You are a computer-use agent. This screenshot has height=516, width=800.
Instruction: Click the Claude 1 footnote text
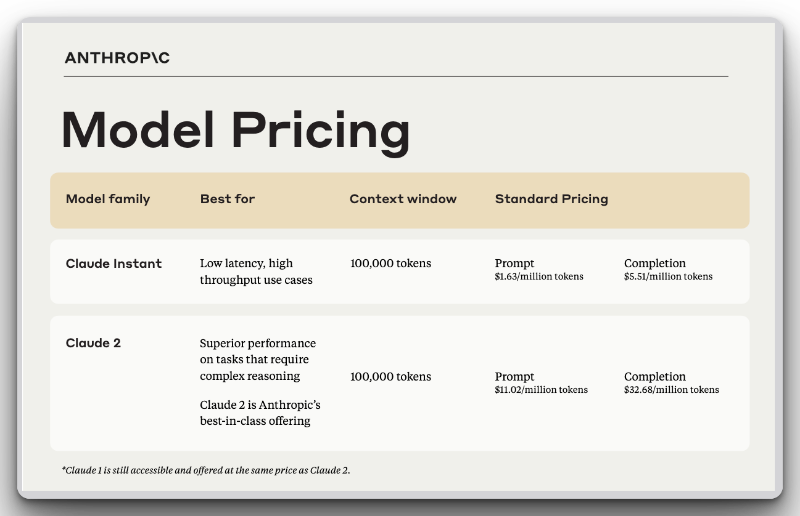coord(205,470)
